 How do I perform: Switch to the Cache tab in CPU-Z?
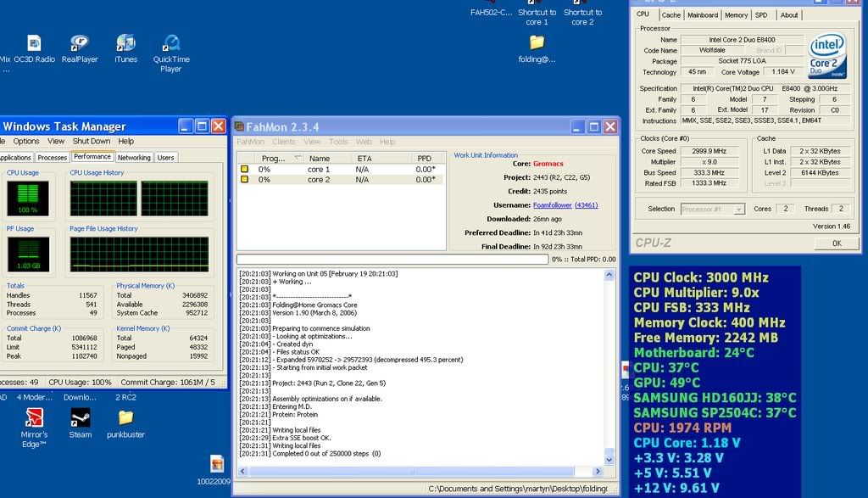[671, 15]
